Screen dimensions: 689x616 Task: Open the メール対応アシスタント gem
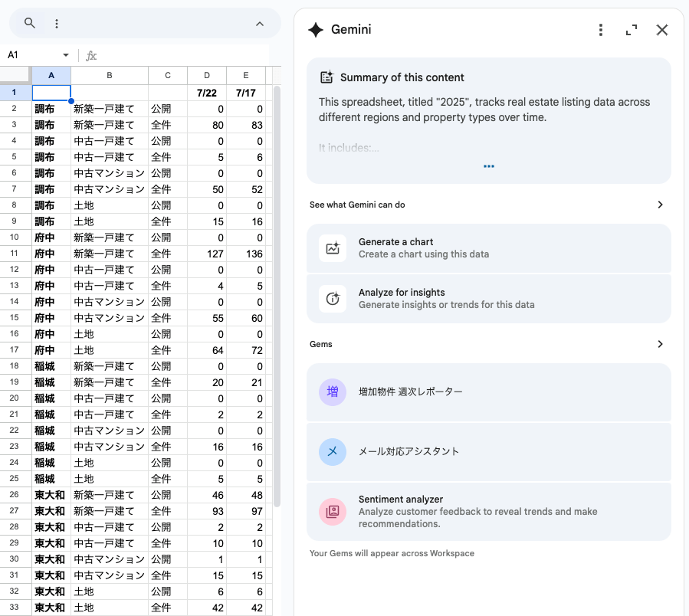[489, 452]
